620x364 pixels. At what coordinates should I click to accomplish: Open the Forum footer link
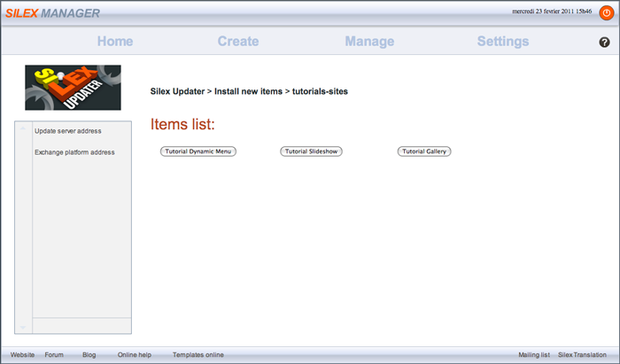(x=54, y=355)
